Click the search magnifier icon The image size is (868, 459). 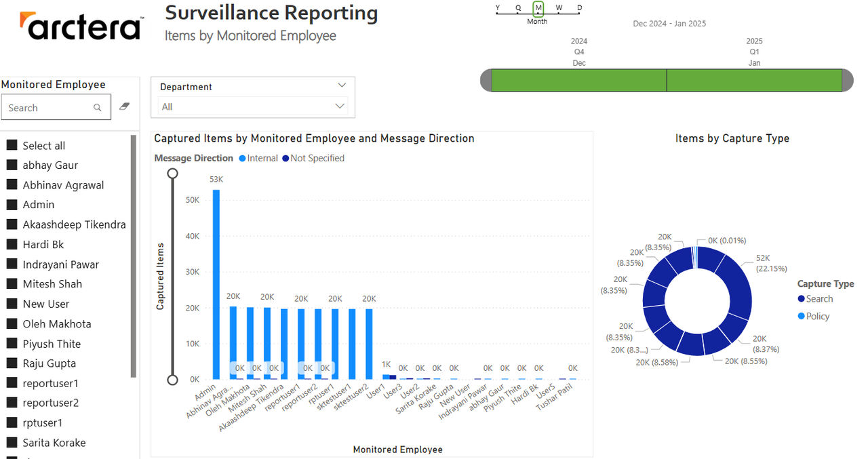[x=98, y=108]
